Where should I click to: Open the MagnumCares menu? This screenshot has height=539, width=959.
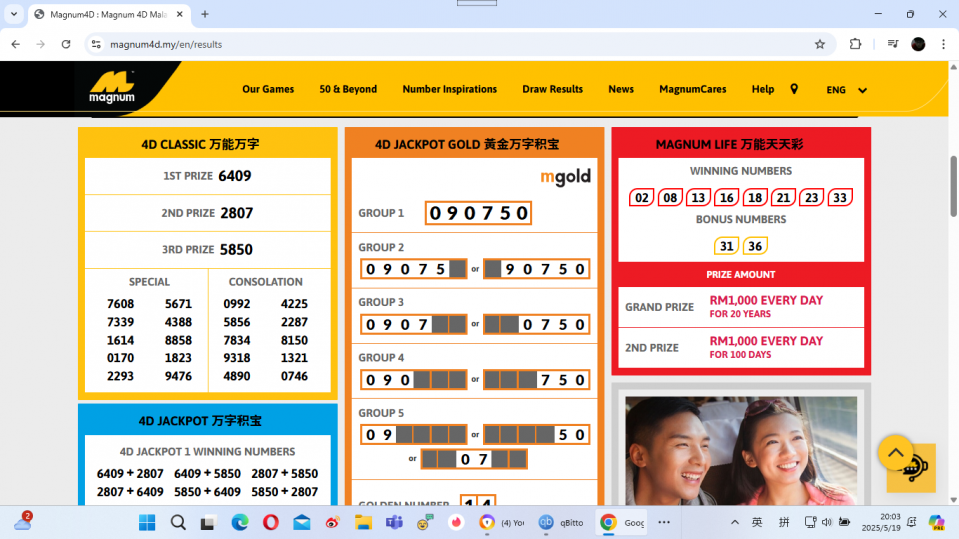coord(692,89)
